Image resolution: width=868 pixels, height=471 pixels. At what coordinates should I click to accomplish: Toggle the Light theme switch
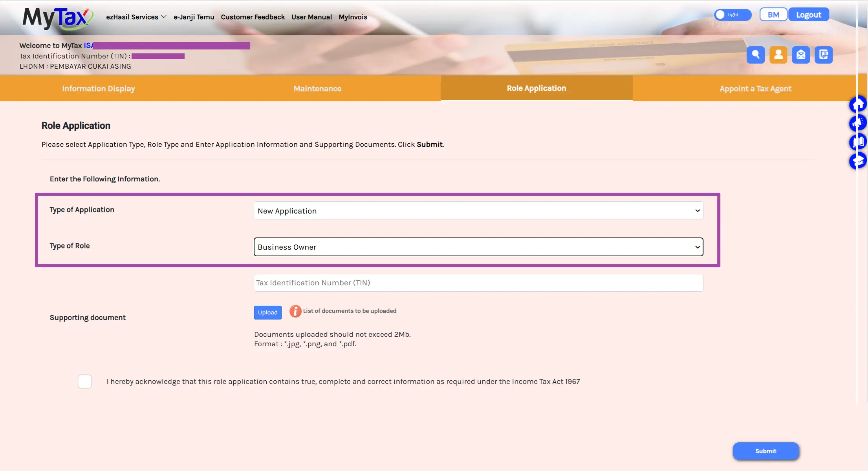(732, 15)
